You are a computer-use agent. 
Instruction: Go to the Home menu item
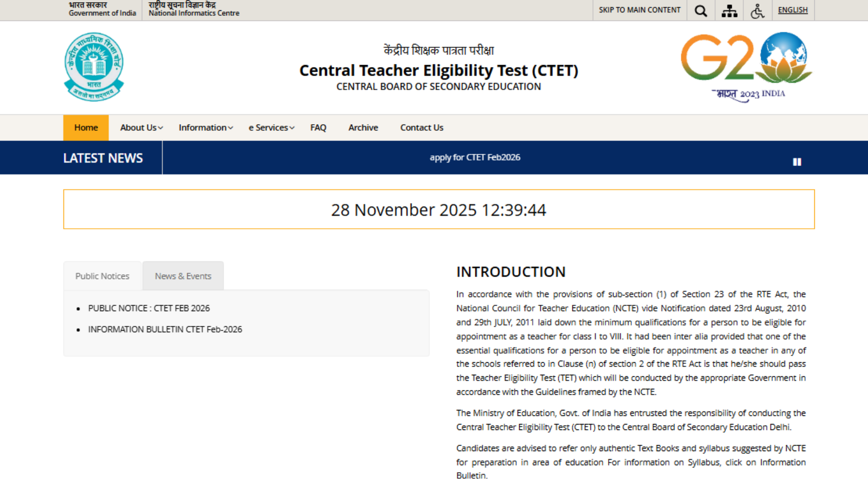click(x=86, y=128)
